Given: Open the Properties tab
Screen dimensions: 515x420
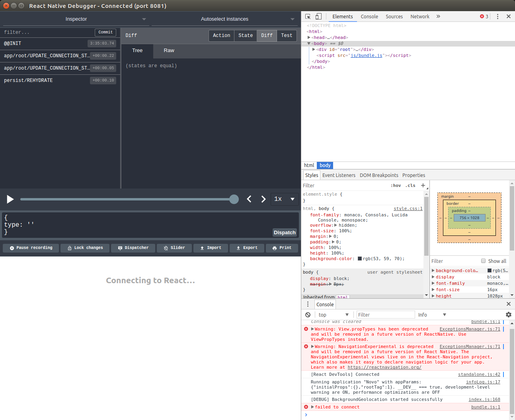Looking at the screenshot, I should (x=414, y=175).
